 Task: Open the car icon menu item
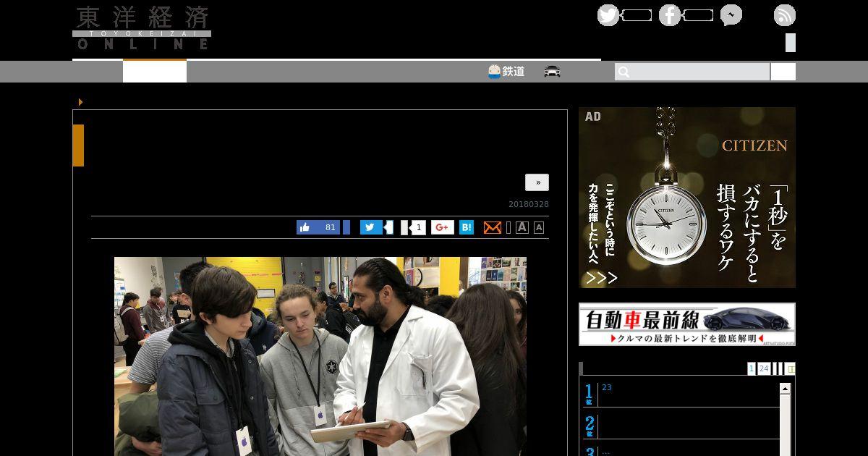coord(552,72)
